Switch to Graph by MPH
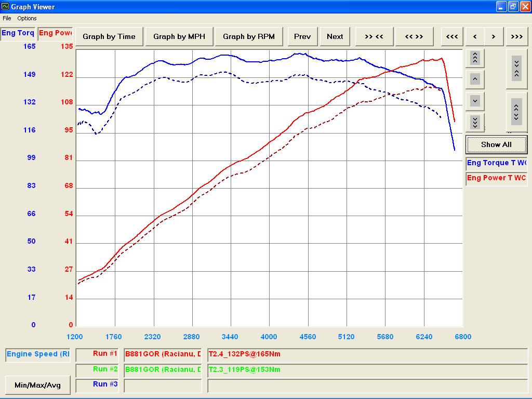532x399 pixels. coord(179,37)
